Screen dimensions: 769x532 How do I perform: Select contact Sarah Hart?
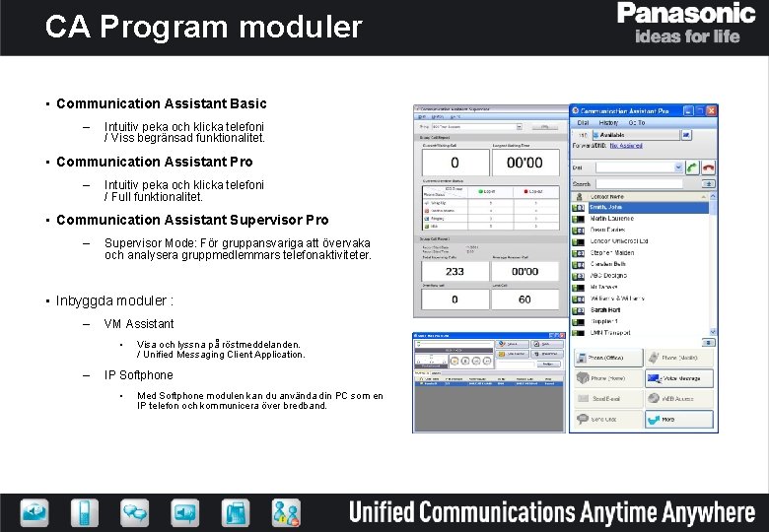[605, 310]
